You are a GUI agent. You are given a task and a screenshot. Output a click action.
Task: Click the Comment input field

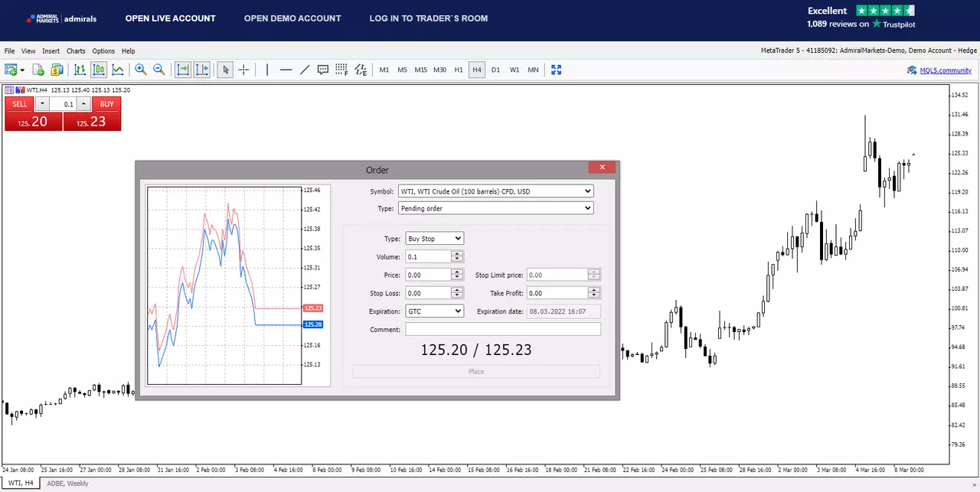[x=503, y=330]
